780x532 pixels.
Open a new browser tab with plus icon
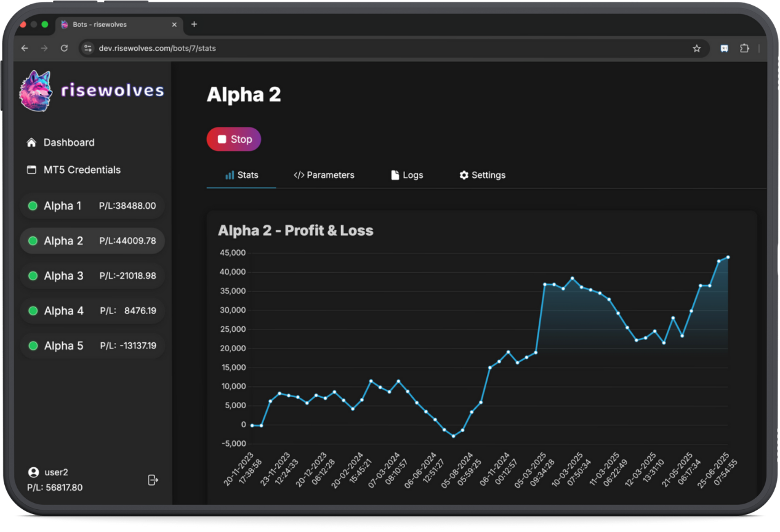[194, 25]
